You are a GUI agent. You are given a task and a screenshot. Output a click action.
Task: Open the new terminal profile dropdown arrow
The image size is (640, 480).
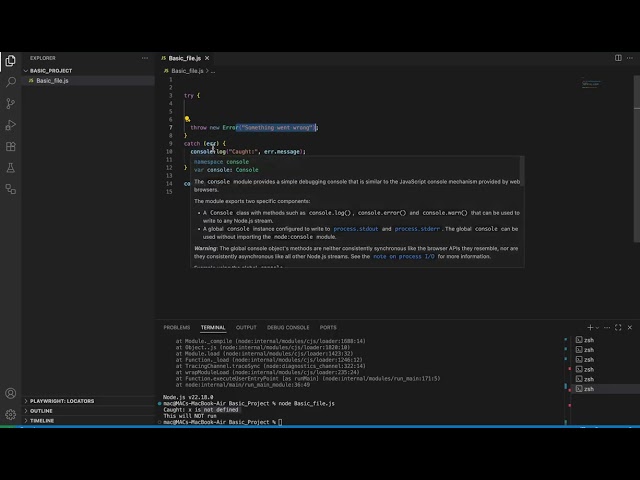597,327
